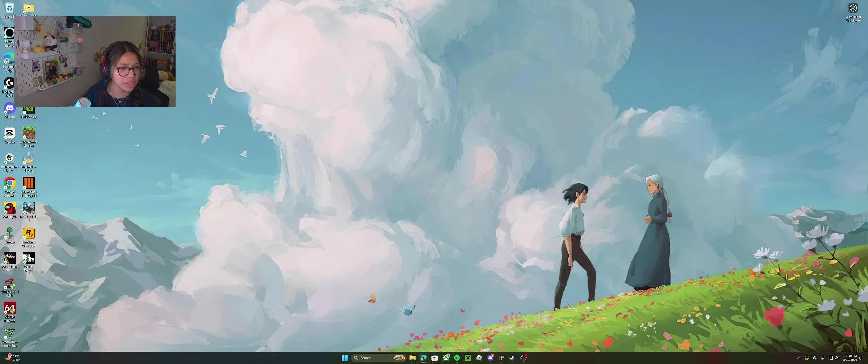This screenshot has height=364, width=868.
Task: Click the Windows Start button
Action: (x=344, y=358)
